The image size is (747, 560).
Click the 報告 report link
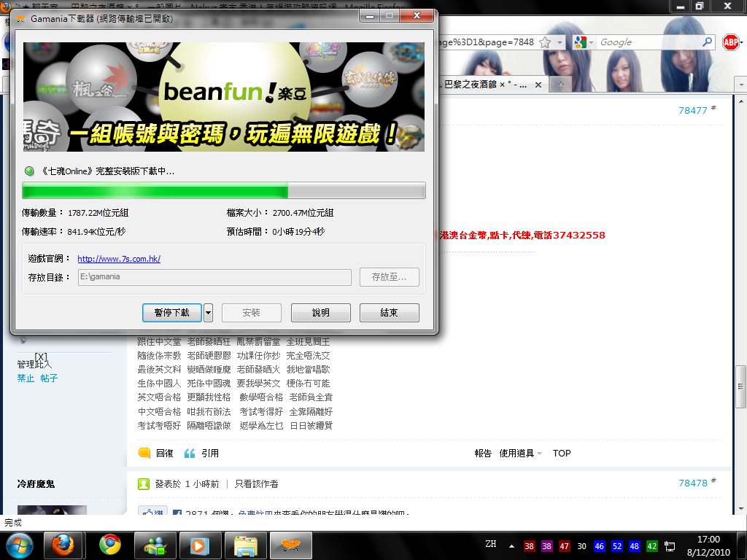(x=483, y=454)
